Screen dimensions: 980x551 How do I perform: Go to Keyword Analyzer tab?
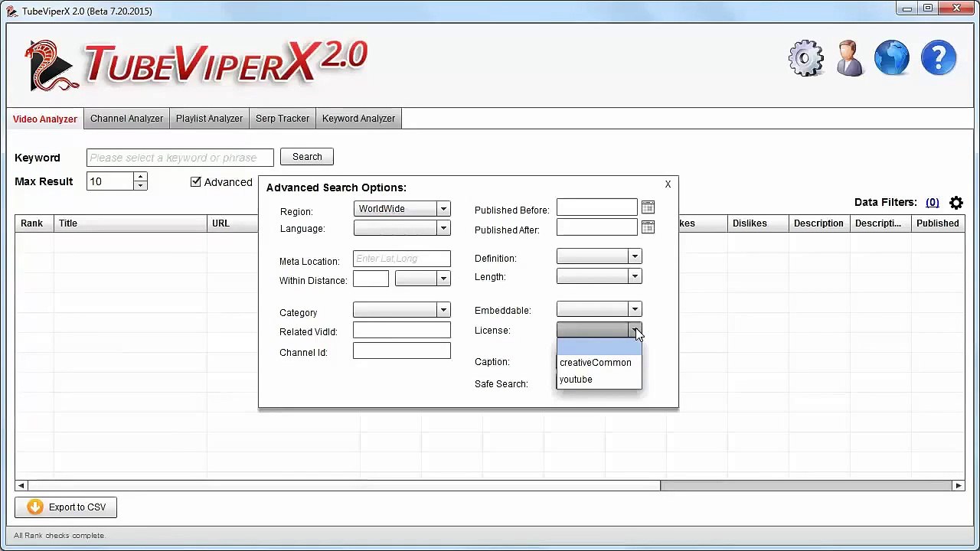[x=358, y=119]
